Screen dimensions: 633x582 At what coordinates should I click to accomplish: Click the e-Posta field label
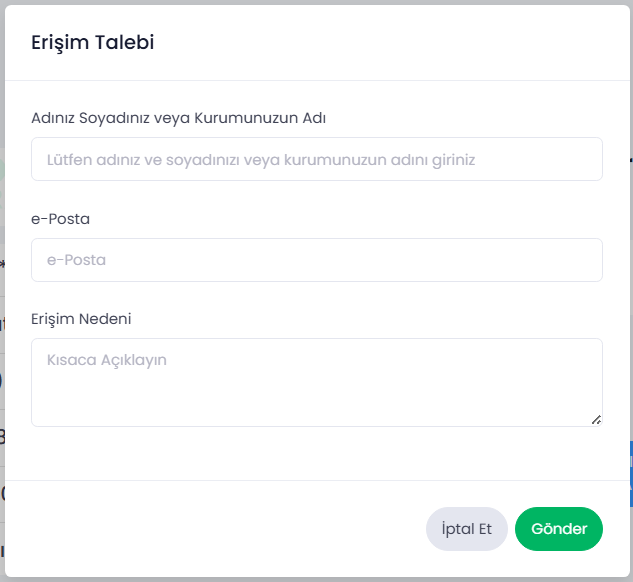61,219
